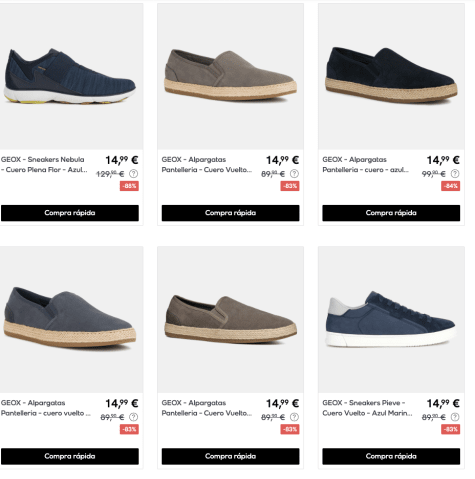The image size is (475, 479).
Task: Open navy Sneakers Nebula product image
Action: tap(70, 77)
